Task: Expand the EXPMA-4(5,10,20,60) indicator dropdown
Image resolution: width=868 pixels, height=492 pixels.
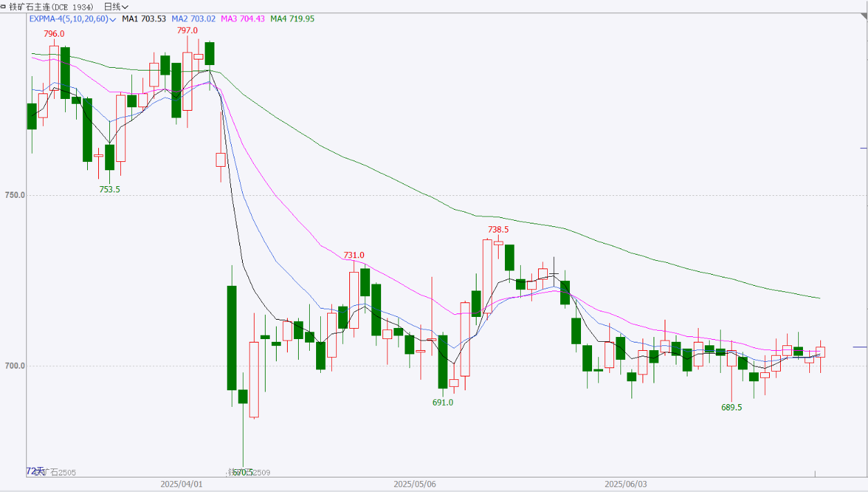Action: coord(72,19)
